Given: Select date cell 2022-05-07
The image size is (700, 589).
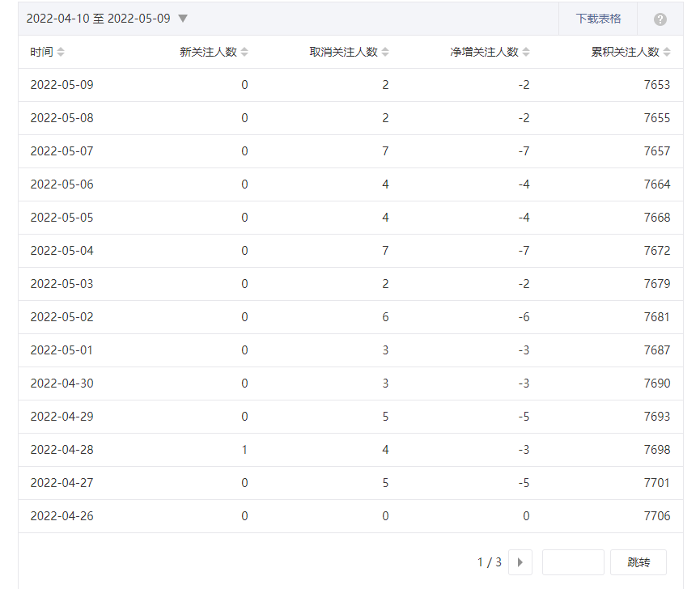Looking at the screenshot, I should coord(62,151).
